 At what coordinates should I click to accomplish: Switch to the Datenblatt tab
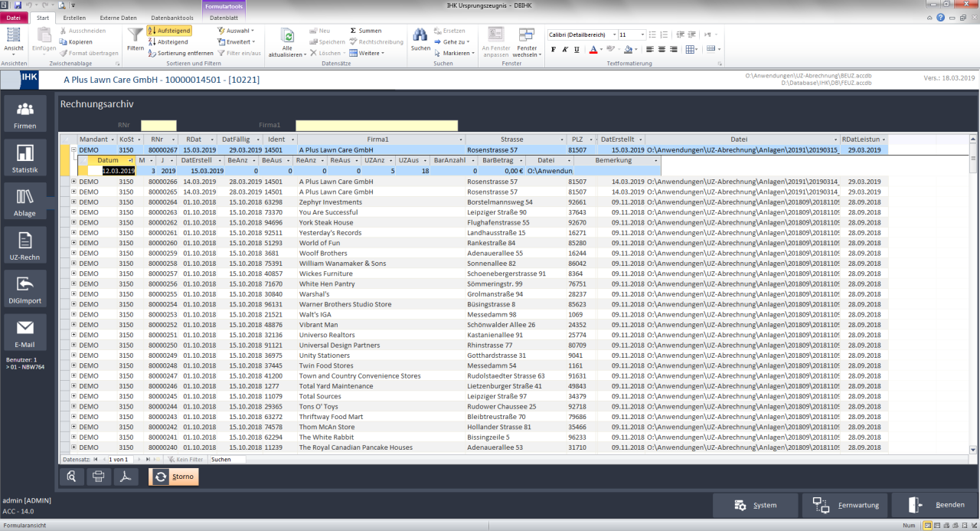click(224, 17)
